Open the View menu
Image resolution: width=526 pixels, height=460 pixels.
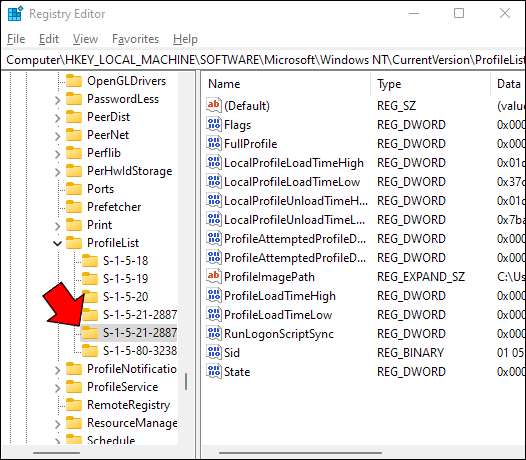click(x=85, y=39)
